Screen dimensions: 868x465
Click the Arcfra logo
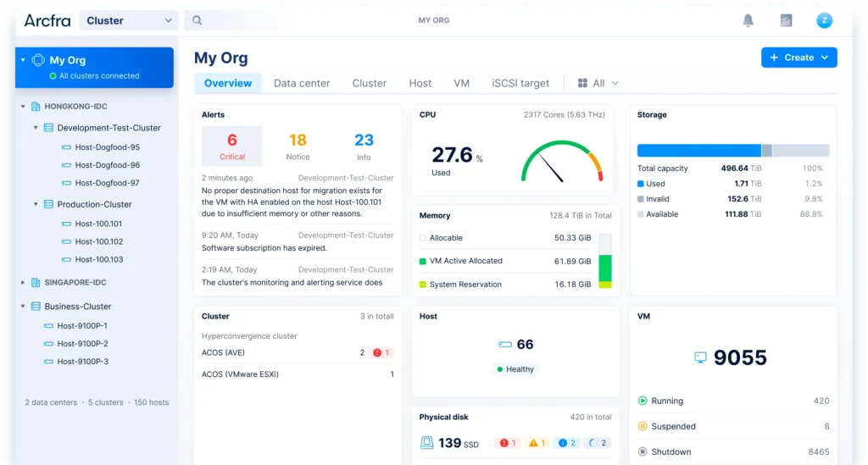(x=47, y=20)
